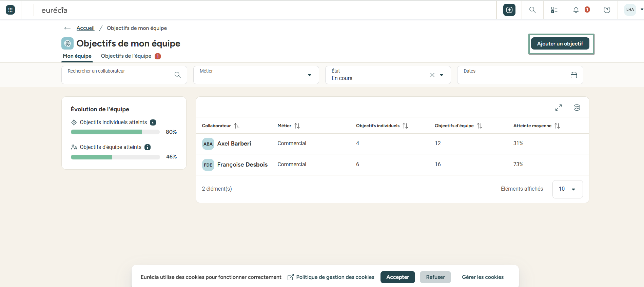644x287 pixels.
Task: Open Axel Barberi's row
Action: click(x=392, y=144)
